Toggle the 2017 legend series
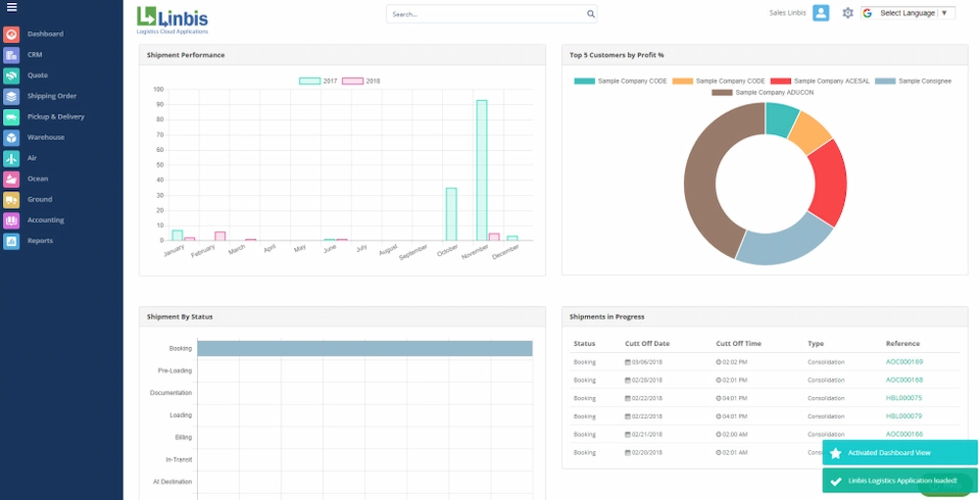The image size is (980, 500). coord(318,81)
